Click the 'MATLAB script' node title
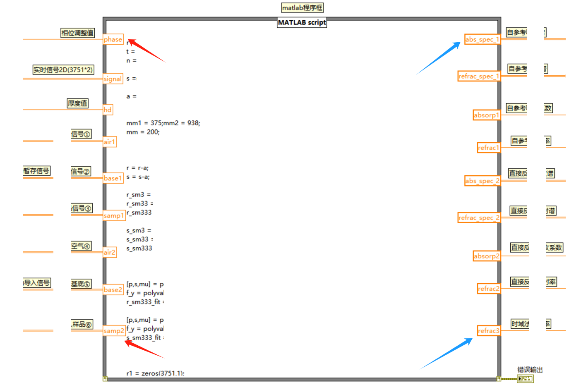This screenshot has height=392, width=581. 302,22
